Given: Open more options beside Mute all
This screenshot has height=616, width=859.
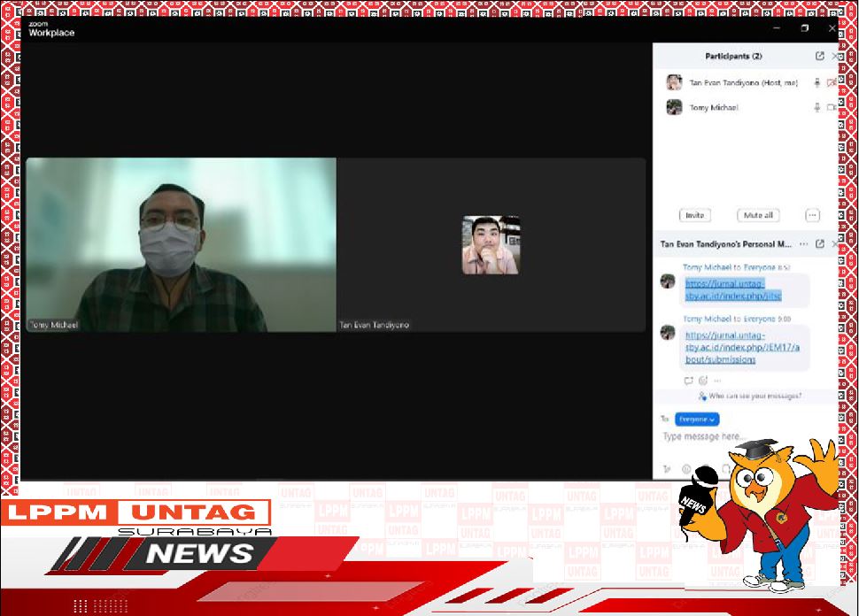Looking at the screenshot, I should pyautogui.click(x=812, y=215).
